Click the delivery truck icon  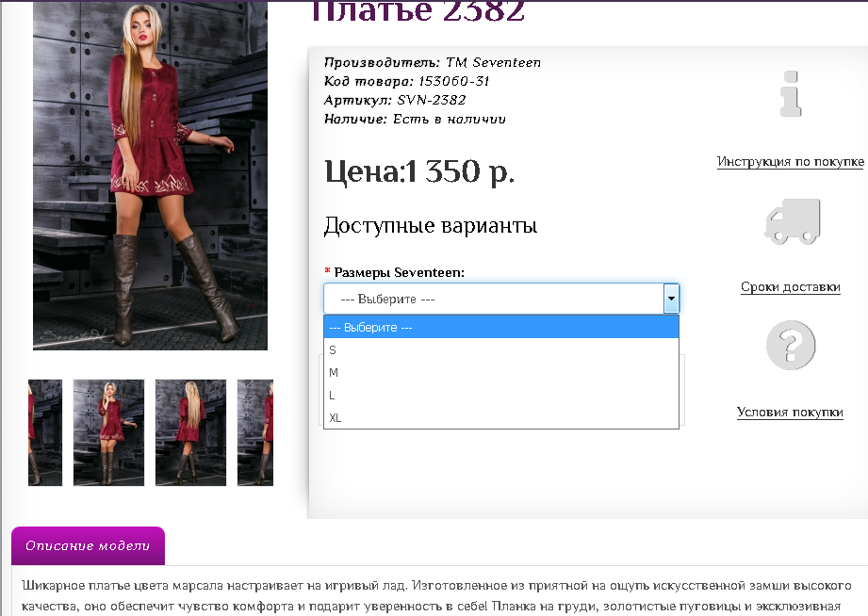click(791, 221)
